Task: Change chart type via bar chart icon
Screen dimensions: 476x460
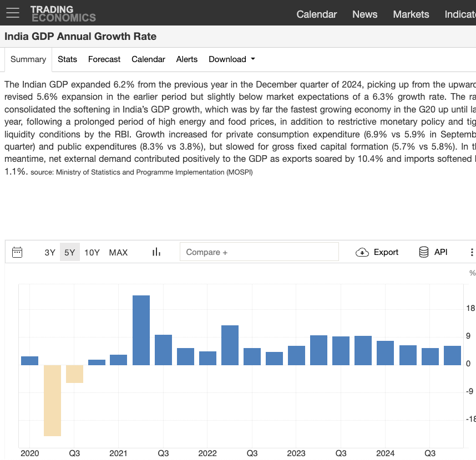Action: coord(156,252)
